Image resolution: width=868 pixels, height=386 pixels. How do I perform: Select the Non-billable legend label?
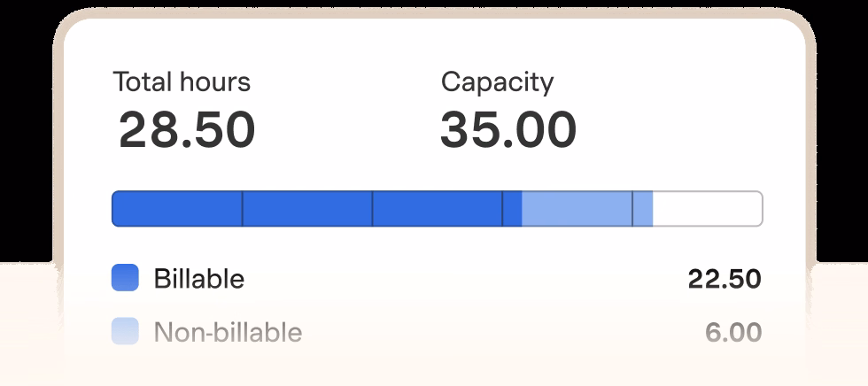pyautogui.click(x=228, y=333)
